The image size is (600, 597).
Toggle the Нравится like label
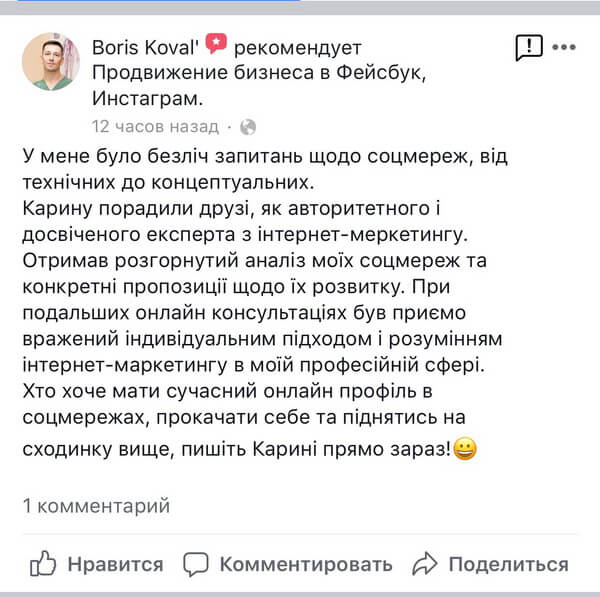click(x=115, y=564)
